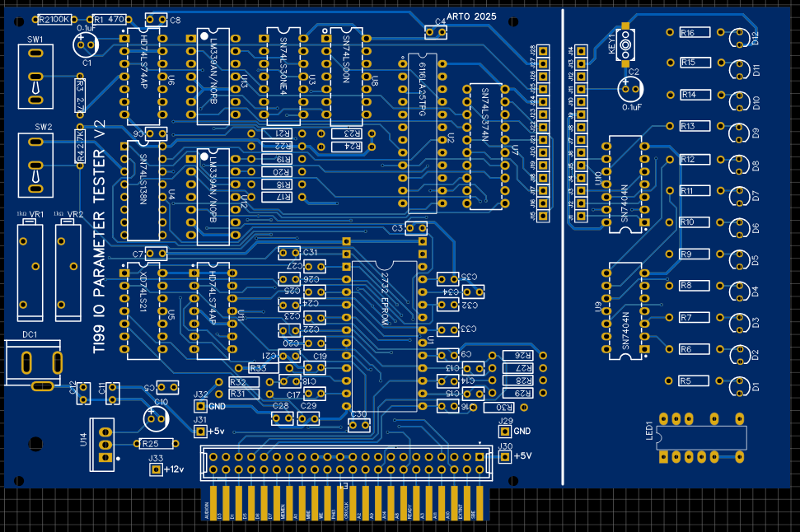This screenshot has height=532, width=800.
Task: Select the D12 LED footprint
Action: [x=738, y=36]
